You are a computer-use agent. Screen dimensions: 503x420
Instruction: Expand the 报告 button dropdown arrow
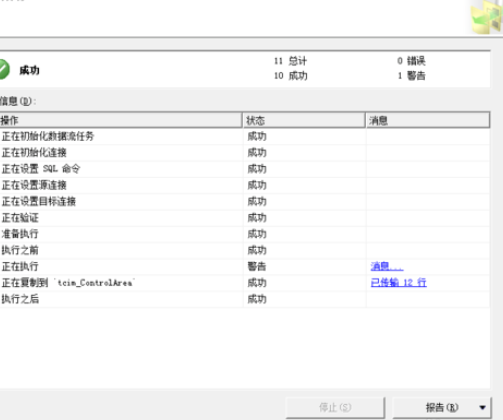pos(482,407)
